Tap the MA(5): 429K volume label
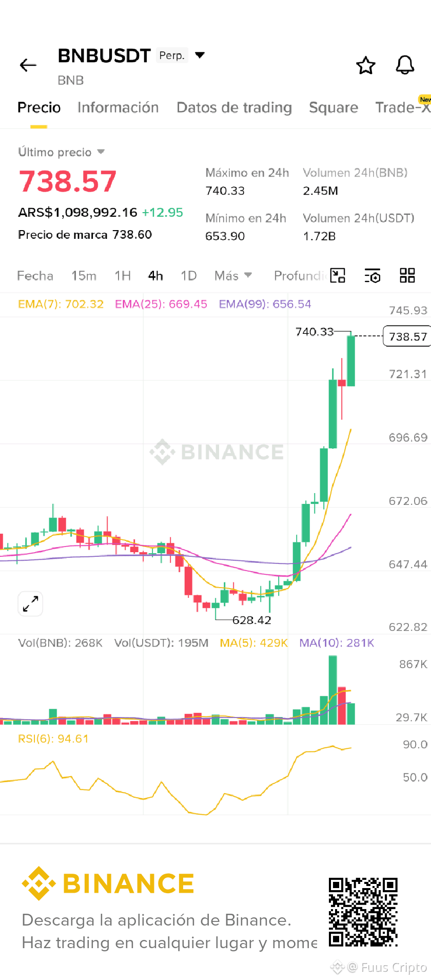This screenshot has height=980, width=431. tap(254, 643)
